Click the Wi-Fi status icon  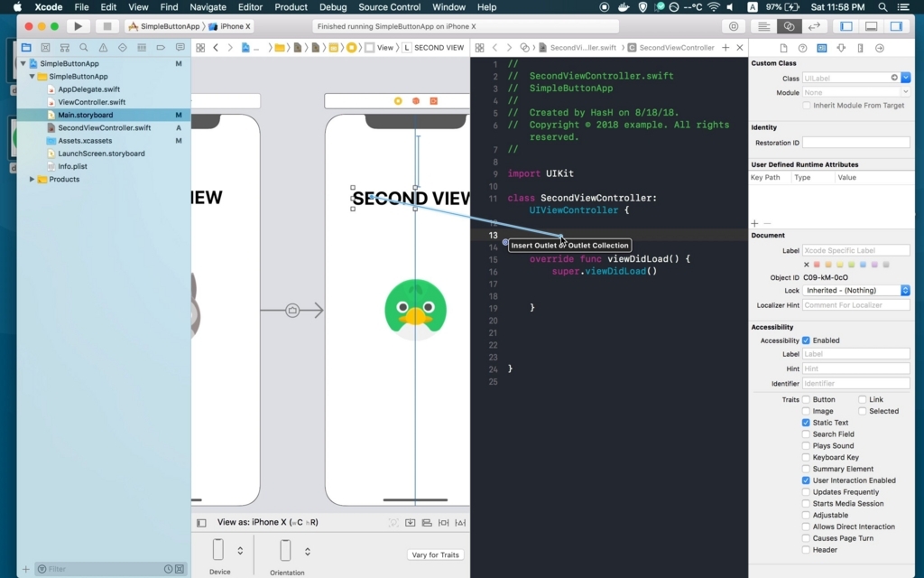pos(714,7)
